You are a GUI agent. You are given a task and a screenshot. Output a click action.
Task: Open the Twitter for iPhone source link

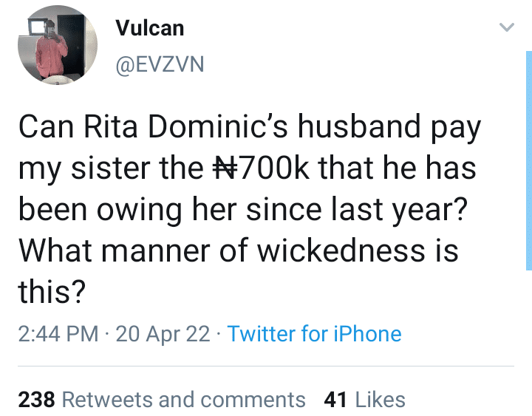[x=314, y=333]
